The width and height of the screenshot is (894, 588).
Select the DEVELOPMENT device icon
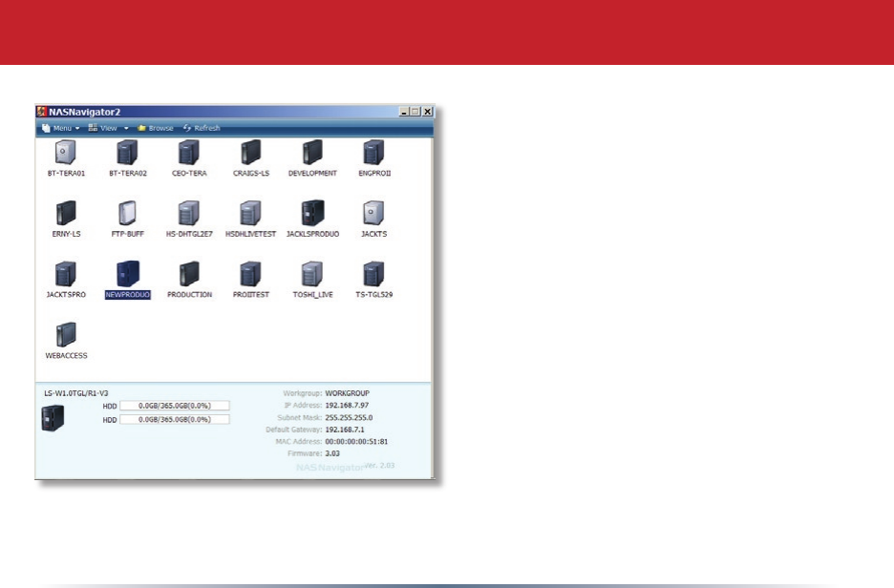coord(312,152)
